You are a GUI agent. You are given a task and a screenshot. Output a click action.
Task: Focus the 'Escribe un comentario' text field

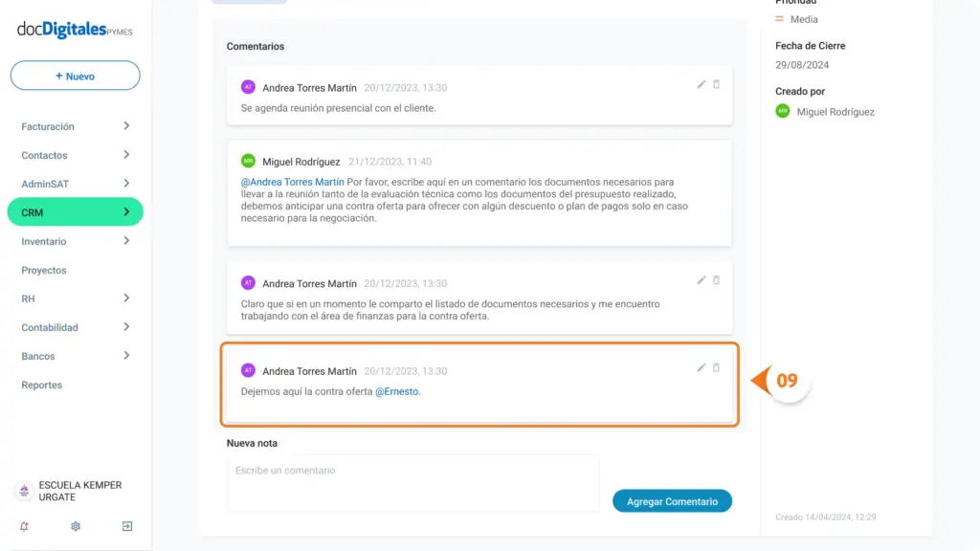(412, 483)
